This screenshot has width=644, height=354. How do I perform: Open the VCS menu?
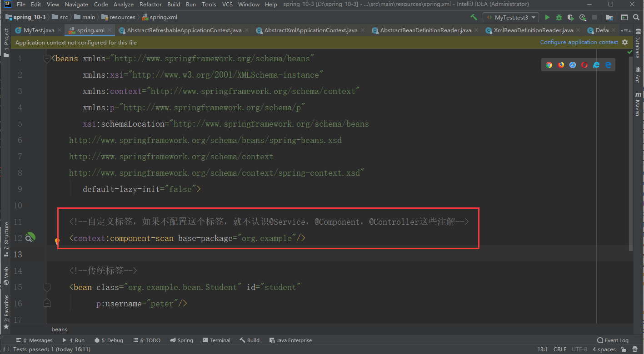coord(227,4)
